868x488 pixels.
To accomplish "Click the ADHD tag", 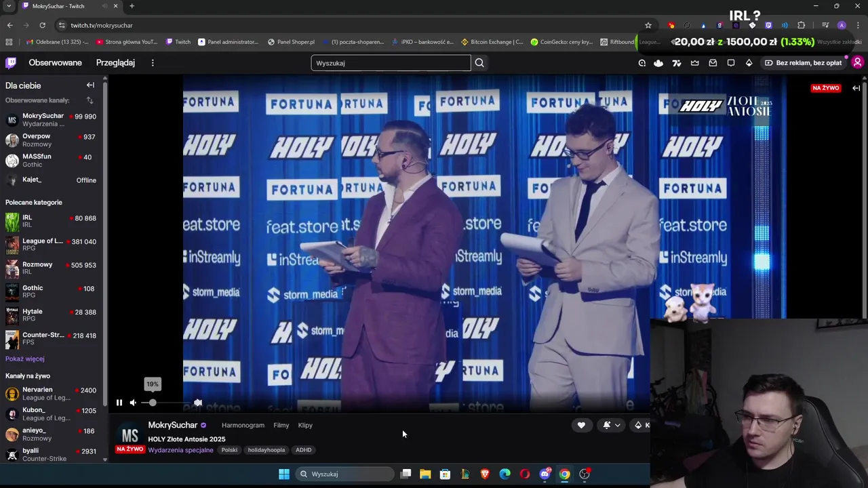I will (303, 450).
